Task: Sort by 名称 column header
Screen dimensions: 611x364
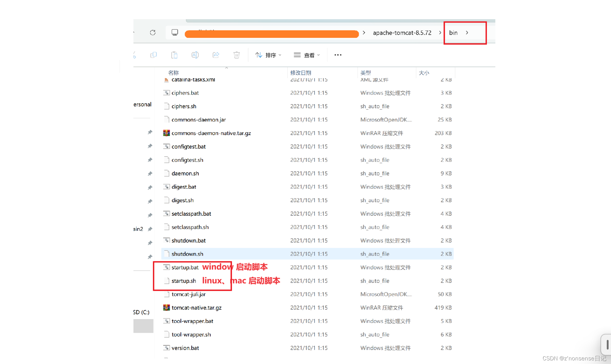Action: pyautogui.click(x=173, y=73)
